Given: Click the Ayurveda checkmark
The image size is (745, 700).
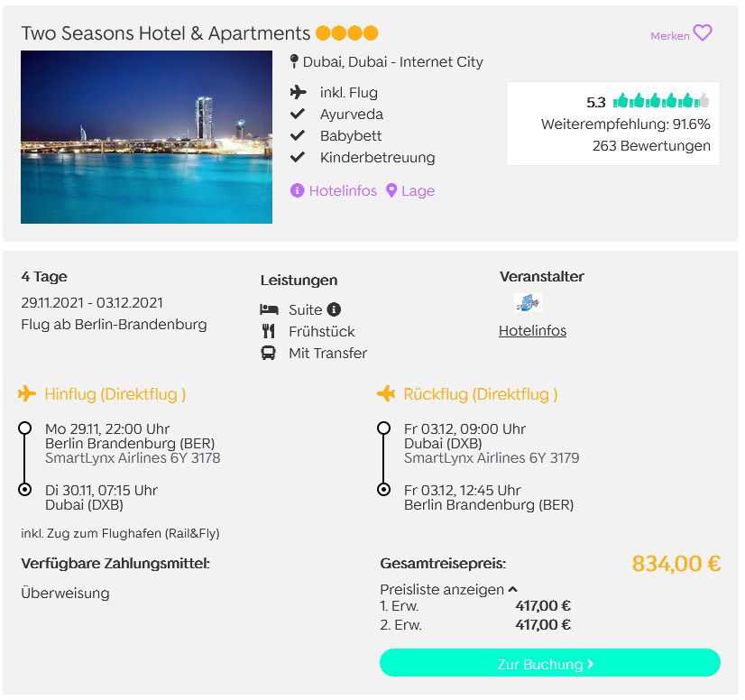Looking at the screenshot, I should [298, 114].
